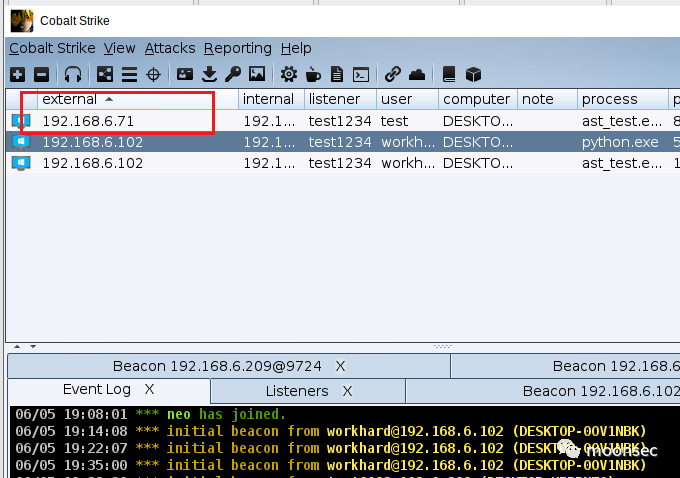The height and width of the screenshot is (478, 680).
Task: Open the Attacks menu
Action: tap(170, 48)
